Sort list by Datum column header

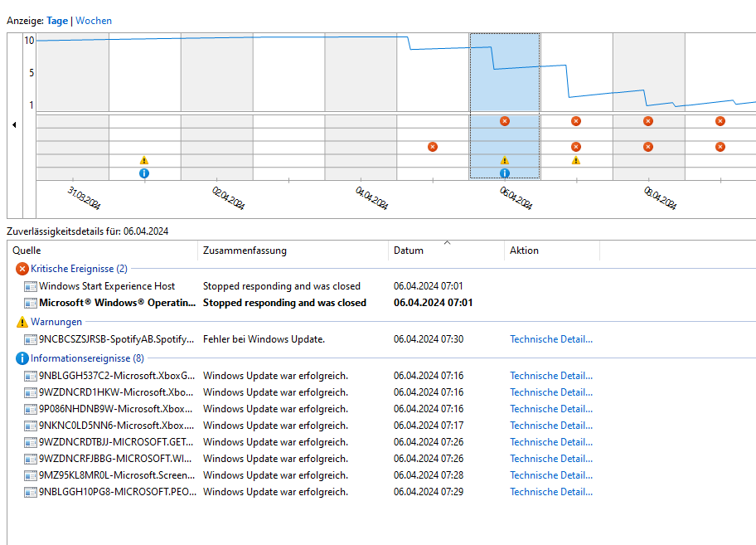(445, 251)
